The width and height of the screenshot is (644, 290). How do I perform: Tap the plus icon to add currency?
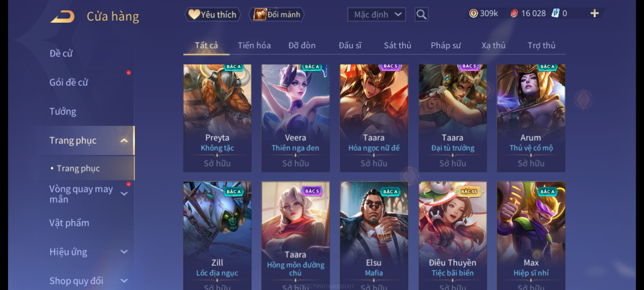[595, 13]
